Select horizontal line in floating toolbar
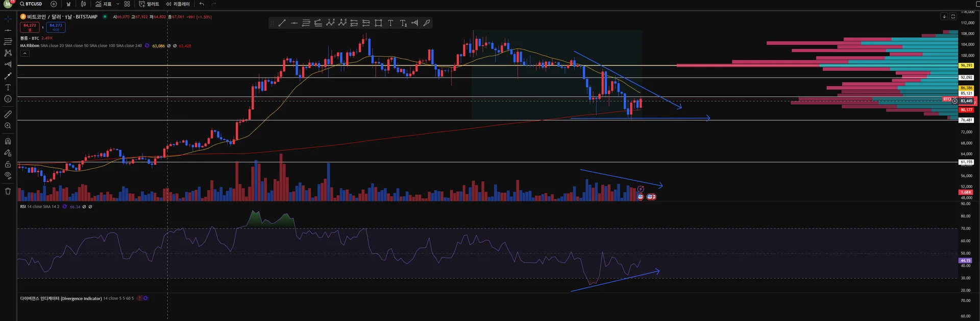The height and width of the screenshot is (321, 980). (x=294, y=23)
